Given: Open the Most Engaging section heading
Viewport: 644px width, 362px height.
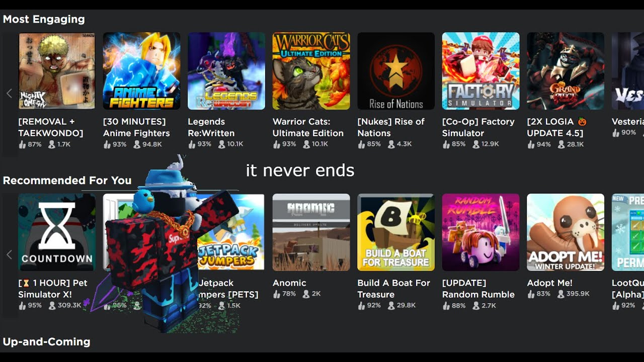Looking at the screenshot, I should click(x=44, y=19).
